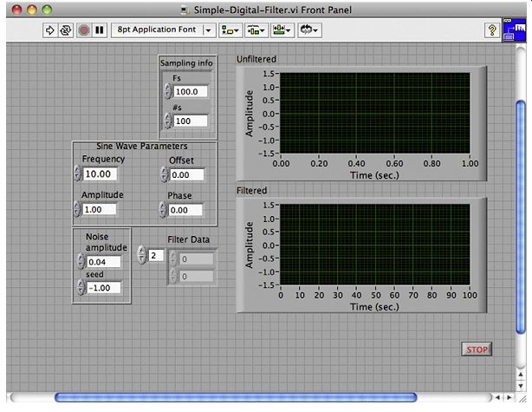Click the window title Simple-Digital-Filter.vi Front Panel

click(272, 10)
